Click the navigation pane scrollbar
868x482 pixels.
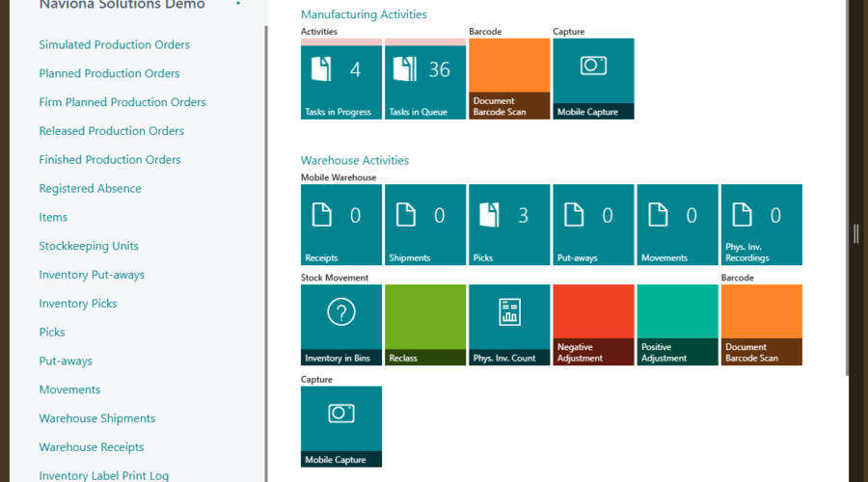coord(266,254)
